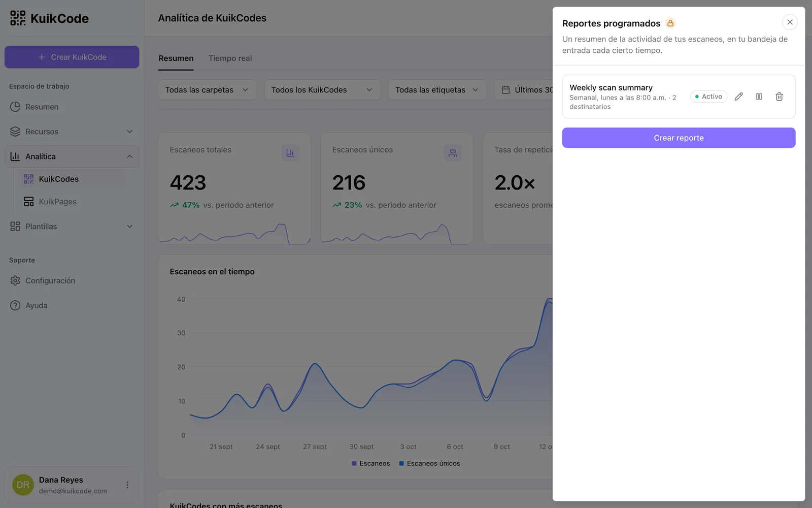This screenshot has height=508, width=812.
Task: Open the Todas las etiquetas dropdown
Action: click(437, 90)
